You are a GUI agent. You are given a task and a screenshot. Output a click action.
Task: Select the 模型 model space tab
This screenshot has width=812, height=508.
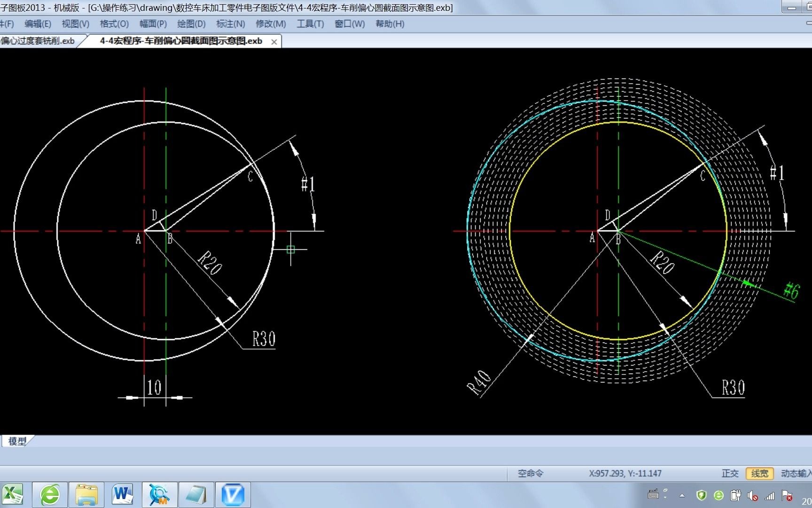click(17, 441)
